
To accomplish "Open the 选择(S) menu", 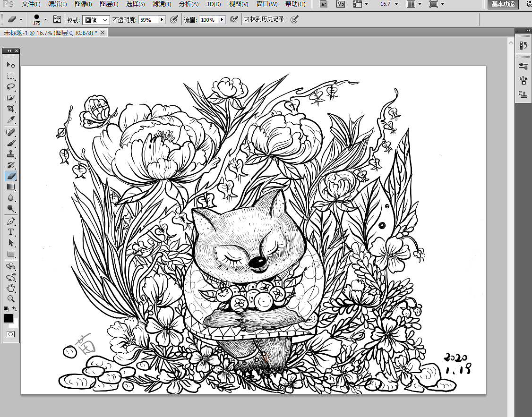I will (136, 4).
